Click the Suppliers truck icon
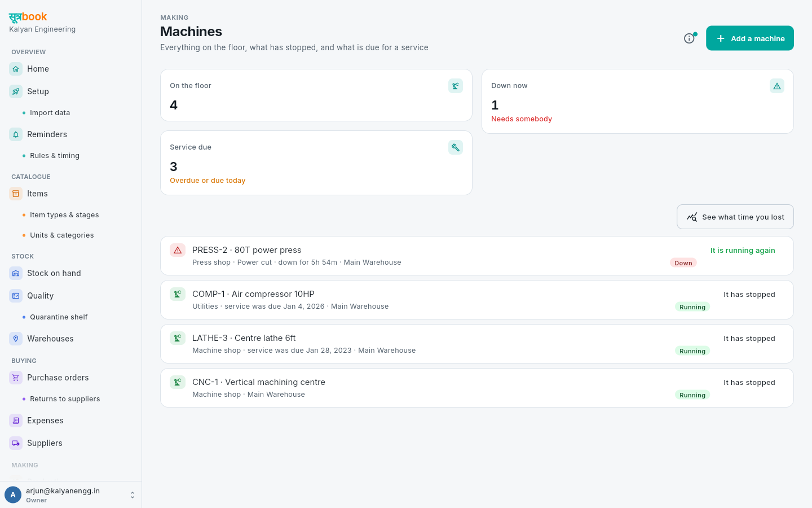Viewport: 812px width, 508px height. (16, 443)
